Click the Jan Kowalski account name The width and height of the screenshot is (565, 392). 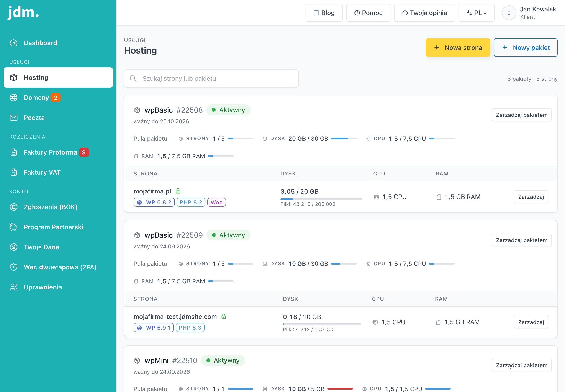(539, 9)
